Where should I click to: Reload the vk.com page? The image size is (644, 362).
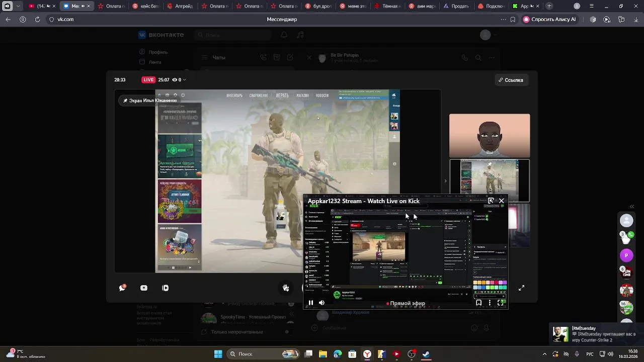tap(37, 19)
